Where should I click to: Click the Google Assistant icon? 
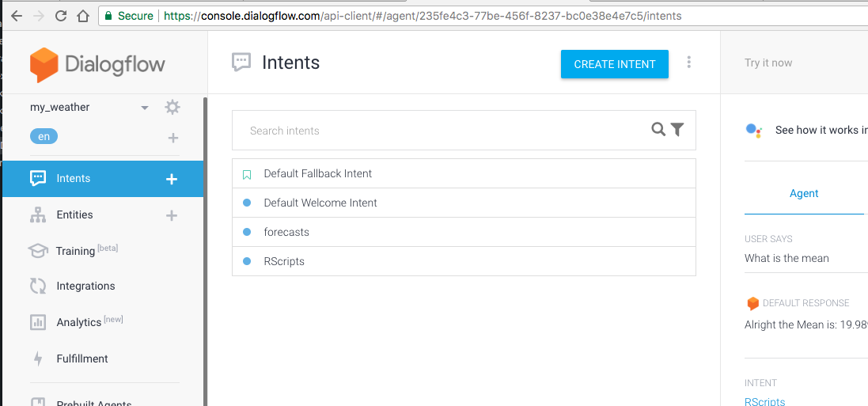pos(753,130)
